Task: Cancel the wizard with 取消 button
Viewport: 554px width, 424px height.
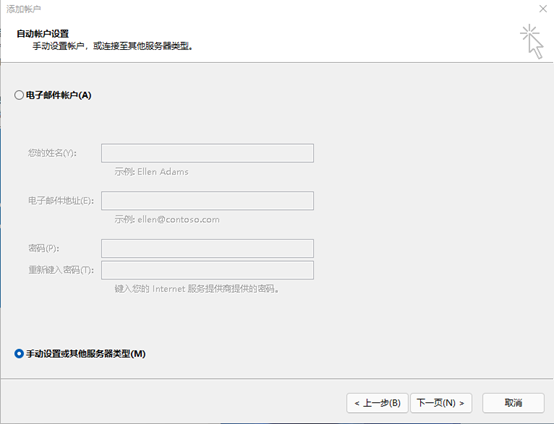Action: pos(513,403)
